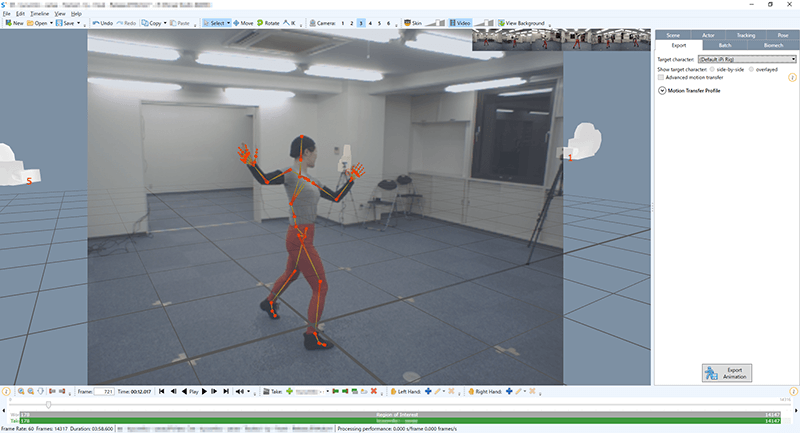Expand the Motion Transfer Profile section

coord(662,91)
